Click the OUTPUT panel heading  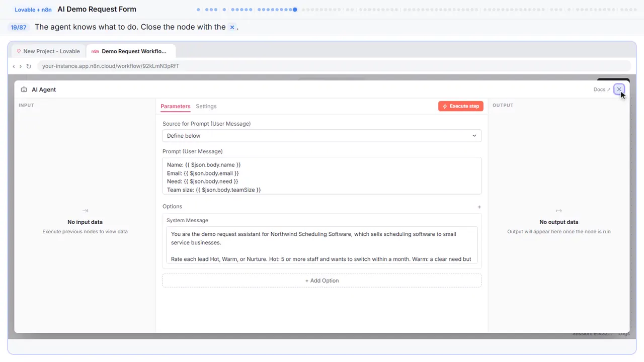coord(503,105)
